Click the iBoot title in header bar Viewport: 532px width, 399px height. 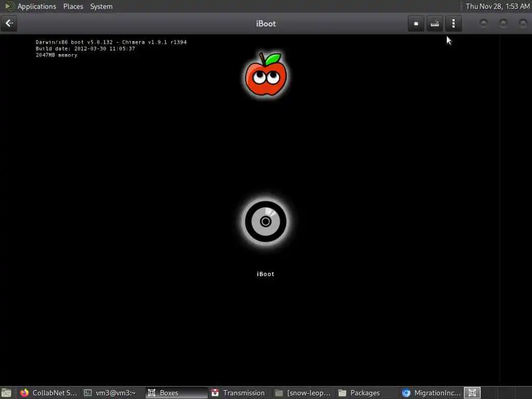tap(265, 24)
